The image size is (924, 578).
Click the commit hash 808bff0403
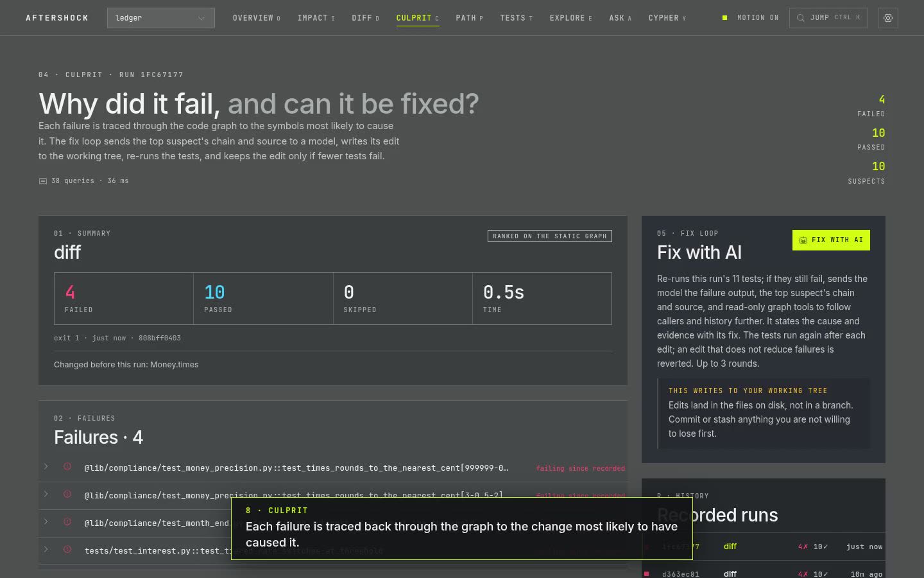pos(160,338)
